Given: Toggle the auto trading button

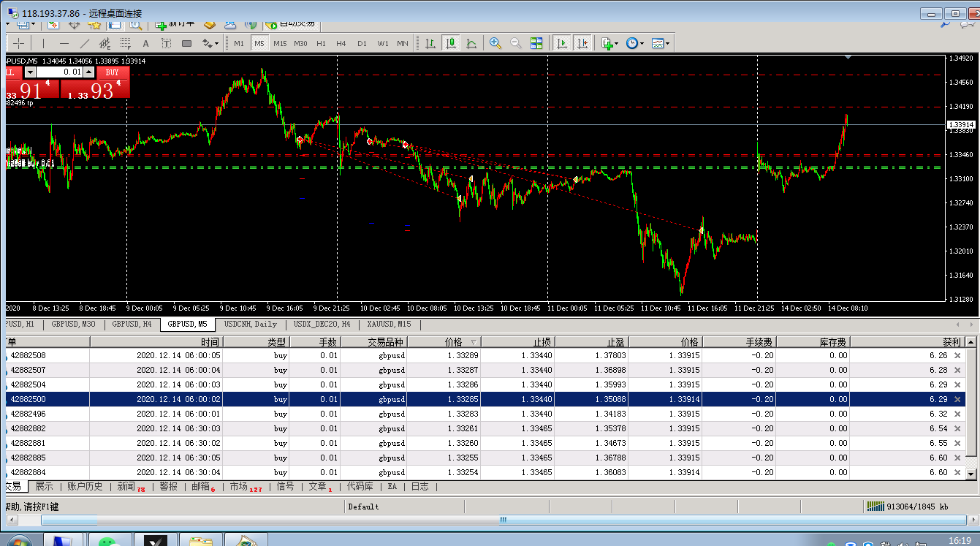Looking at the screenshot, I should click(290, 24).
